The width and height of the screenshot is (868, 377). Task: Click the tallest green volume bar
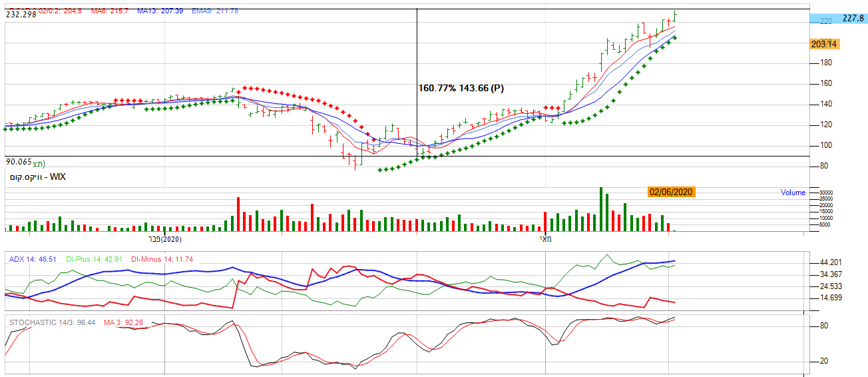click(600, 209)
